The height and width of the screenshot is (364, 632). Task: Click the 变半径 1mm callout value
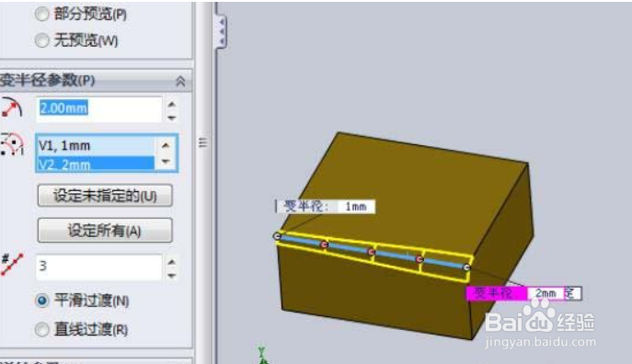click(x=356, y=207)
